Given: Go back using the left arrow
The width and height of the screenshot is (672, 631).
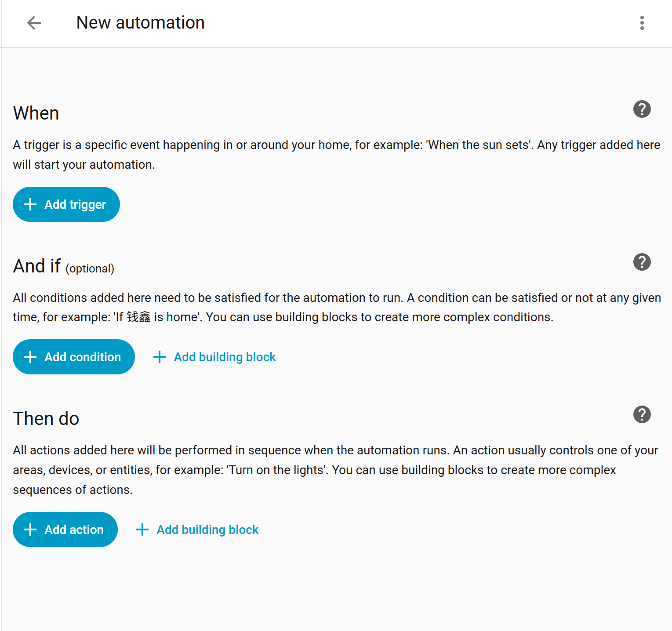Looking at the screenshot, I should 34,23.
